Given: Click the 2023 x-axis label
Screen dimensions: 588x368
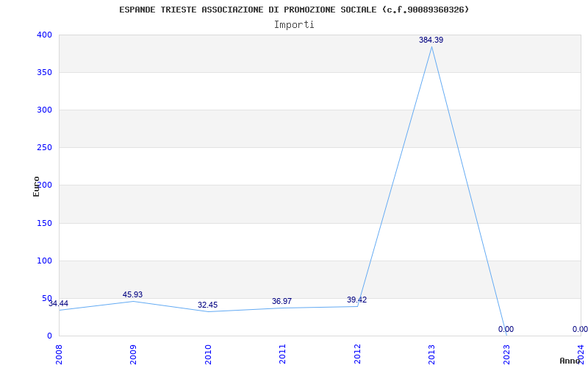Looking at the screenshot, I should tap(506, 354).
